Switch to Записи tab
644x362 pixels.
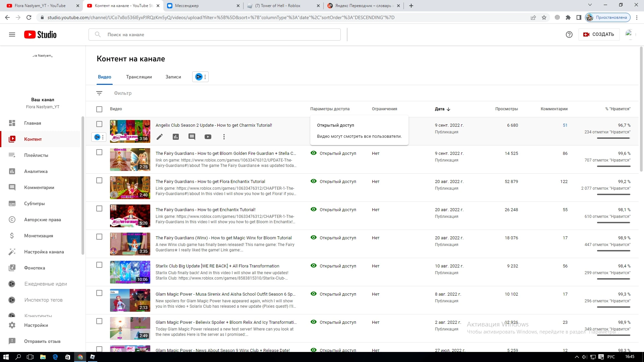(x=173, y=77)
